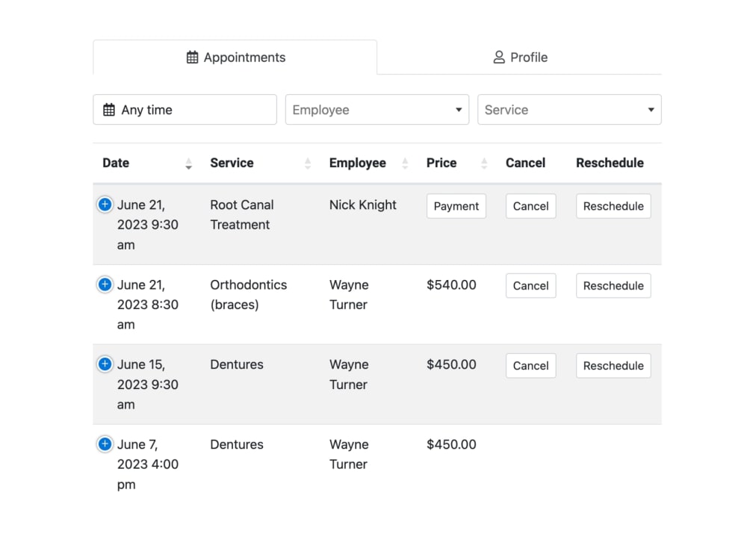The image size is (747, 560).
Task: Cancel the June 15 Dentures appointment
Action: click(x=530, y=365)
